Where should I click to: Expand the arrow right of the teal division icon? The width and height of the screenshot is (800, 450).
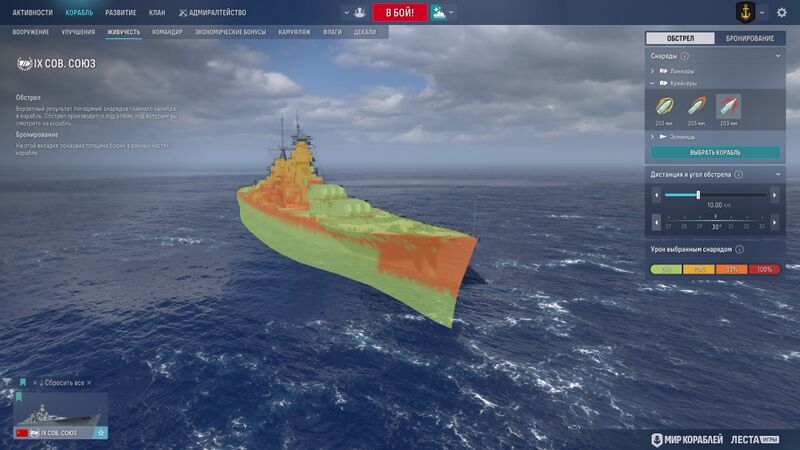click(452, 12)
